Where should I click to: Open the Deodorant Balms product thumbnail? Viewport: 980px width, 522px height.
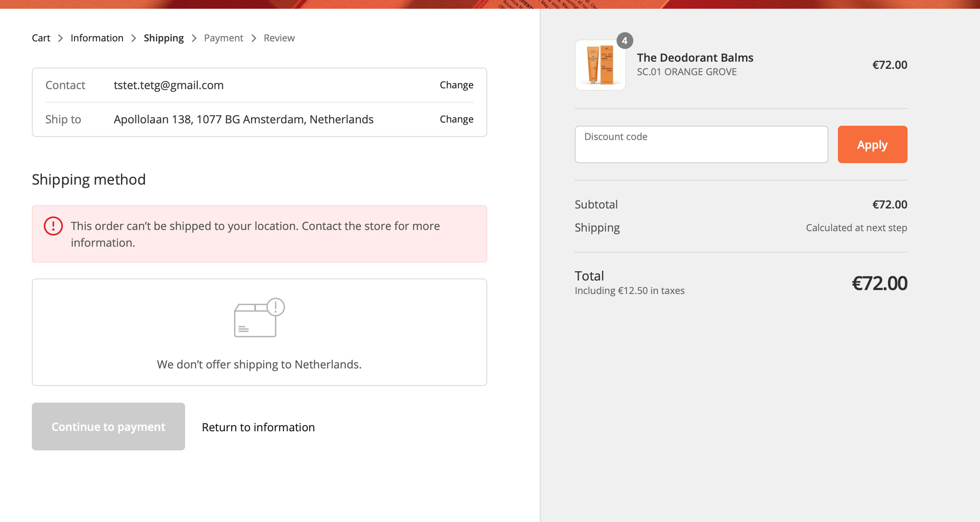click(x=600, y=65)
